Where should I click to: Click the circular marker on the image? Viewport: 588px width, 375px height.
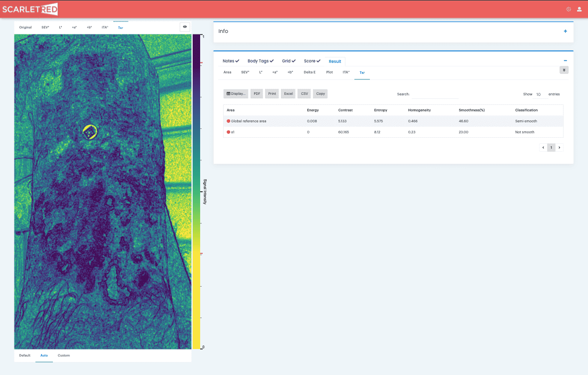coord(90,132)
